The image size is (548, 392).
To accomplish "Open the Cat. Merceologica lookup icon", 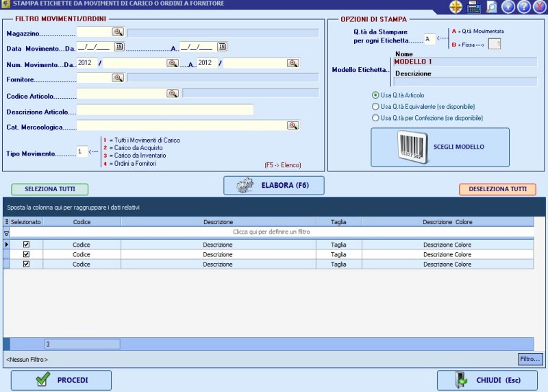I will [292, 125].
